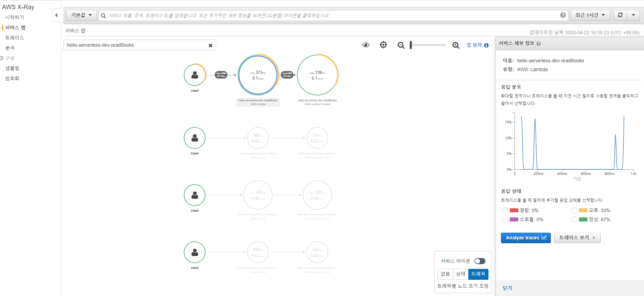Viewport: 644px width, 296px height.
Task: Open 서비스 맵 in the sidebar
Action: (15, 27)
